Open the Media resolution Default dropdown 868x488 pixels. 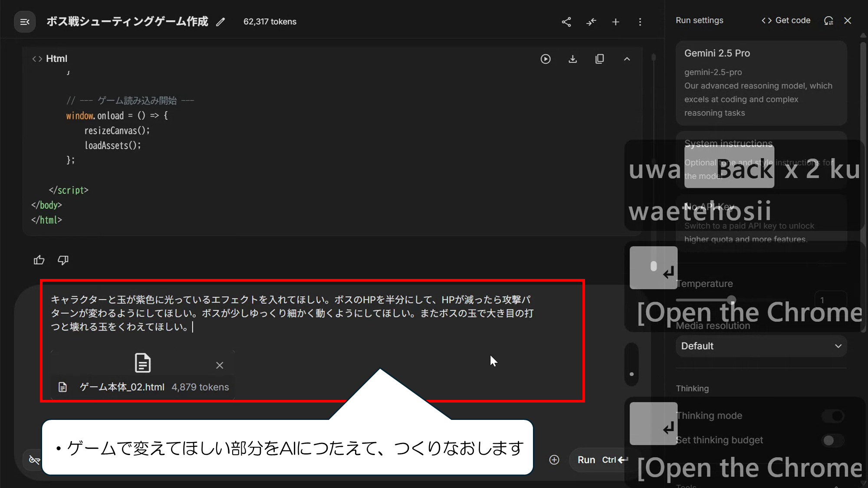point(761,346)
